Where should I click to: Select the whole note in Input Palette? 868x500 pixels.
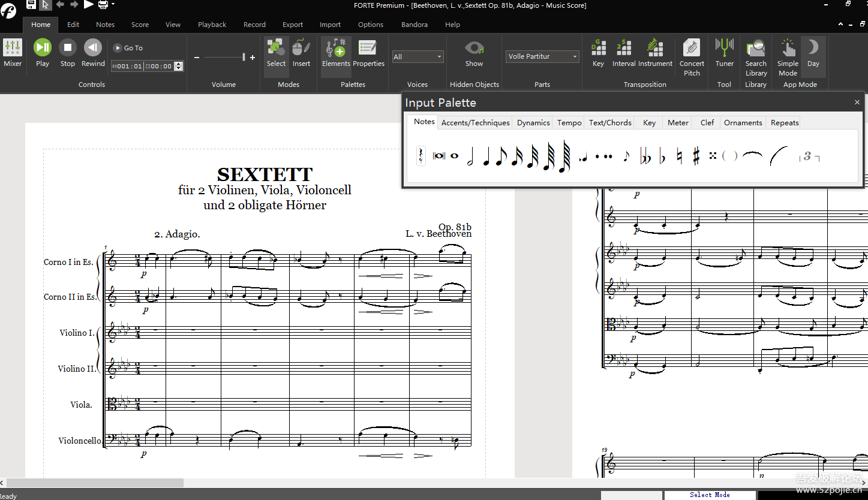(x=454, y=156)
